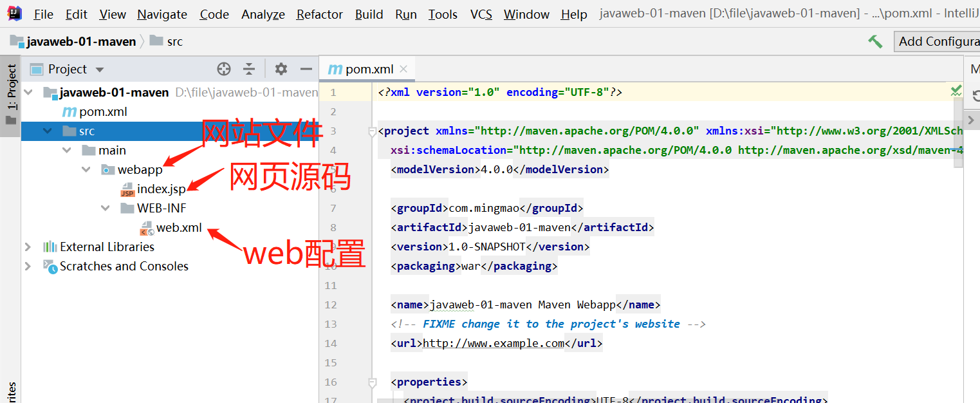The height and width of the screenshot is (403, 980).
Task: Open Project panel settings gear
Action: click(281, 69)
